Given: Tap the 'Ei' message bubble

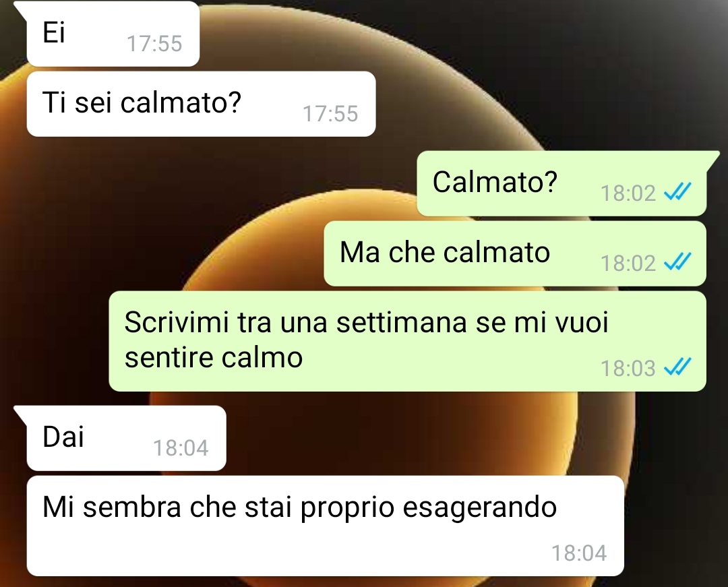Looking at the screenshot, I should click(x=113, y=34).
